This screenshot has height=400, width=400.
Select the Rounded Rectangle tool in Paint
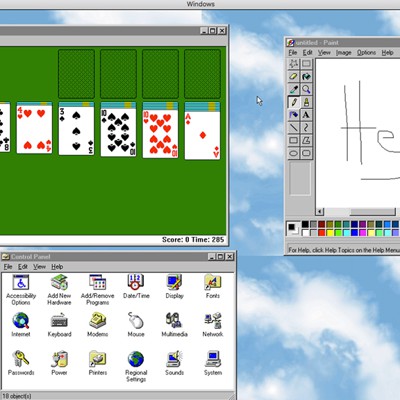click(306, 153)
